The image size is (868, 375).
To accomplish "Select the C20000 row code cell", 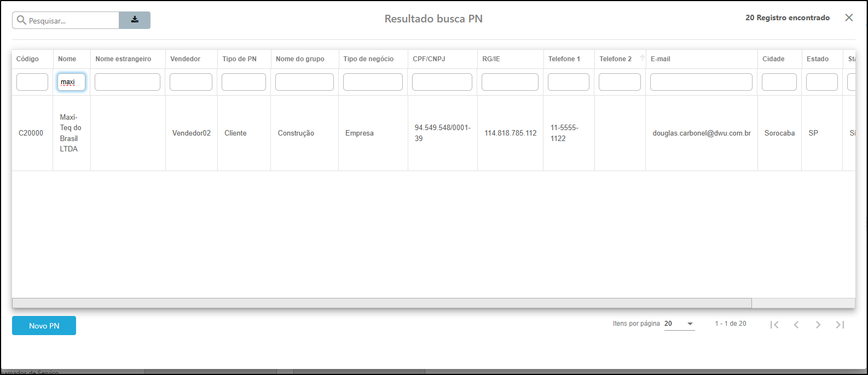I will pos(31,133).
